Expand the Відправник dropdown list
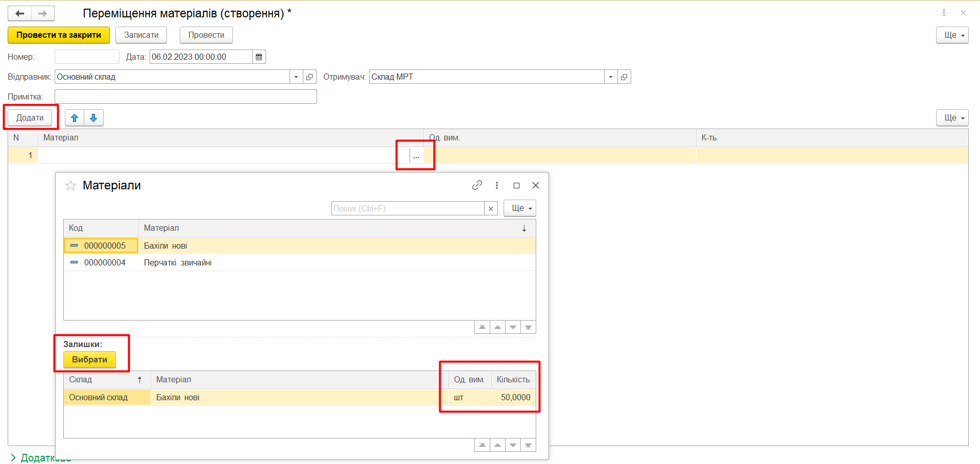The image size is (980, 464). (x=296, y=77)
